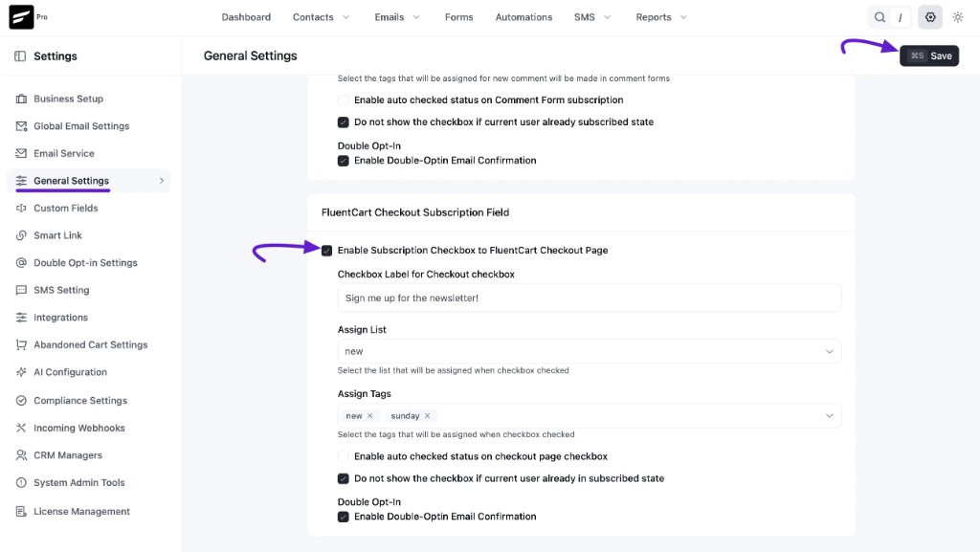
Task: Enable auto checked status on checkout page checkbox
Action: pos(344,456)
